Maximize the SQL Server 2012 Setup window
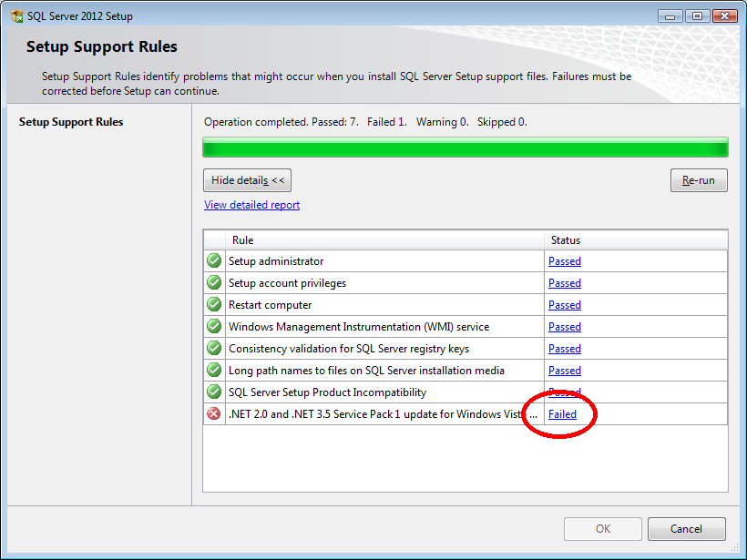 pos(698,16)
